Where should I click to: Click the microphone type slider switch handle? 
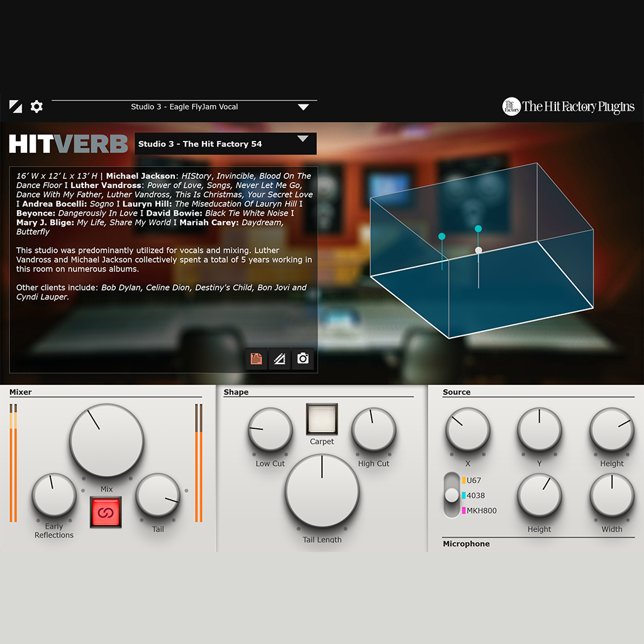[x=452, y=495]
